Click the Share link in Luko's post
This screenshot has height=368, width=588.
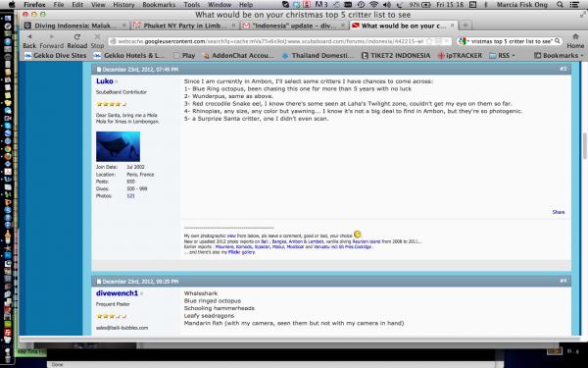(x=558, y=212)
